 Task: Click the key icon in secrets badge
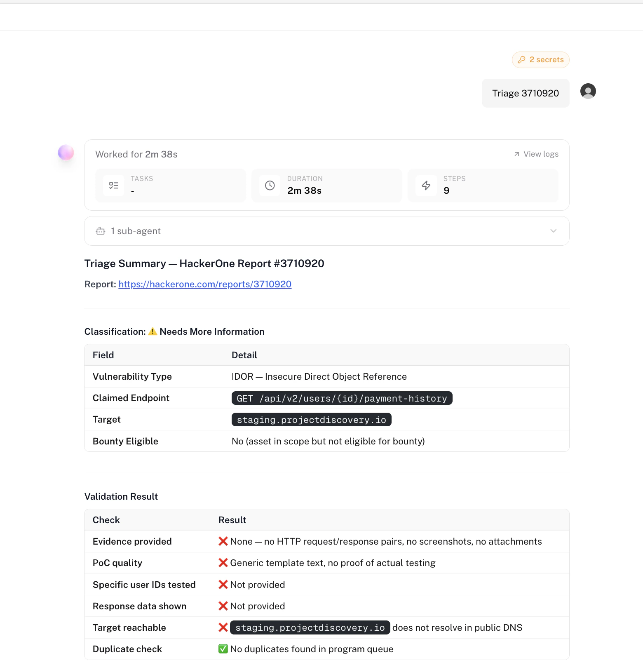coord(521,60)
